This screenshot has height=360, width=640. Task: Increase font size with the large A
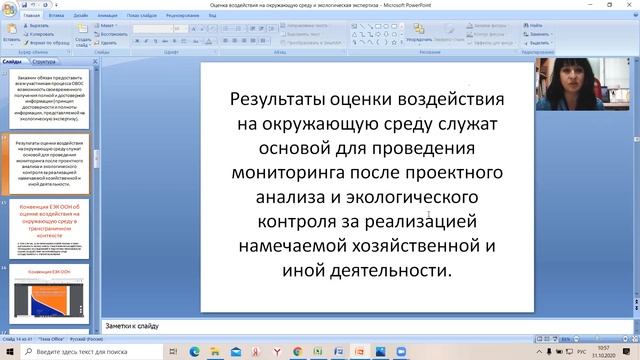click(x=194, y=29)
